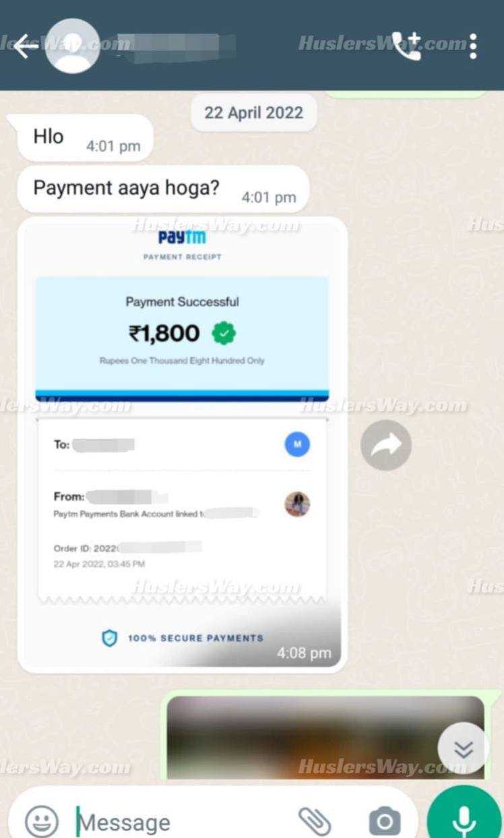Open the Paytm payment receipt image
This screenshot has width=504, height=838.
coord(182,444)
